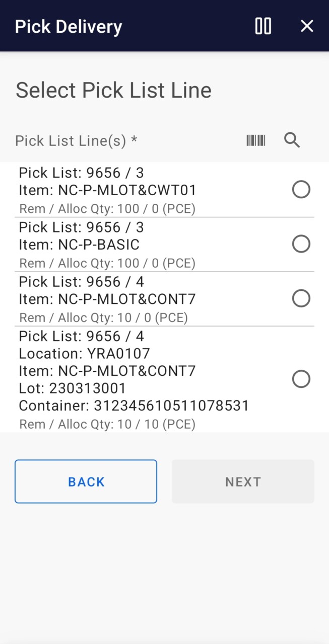Tap the Lot: 230313001 text
The height and width of the screenshot is (644, 329).
click(73, 388)
